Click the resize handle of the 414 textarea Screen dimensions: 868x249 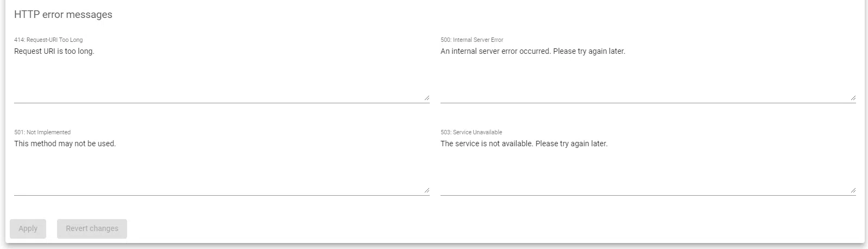coord(426,98)
